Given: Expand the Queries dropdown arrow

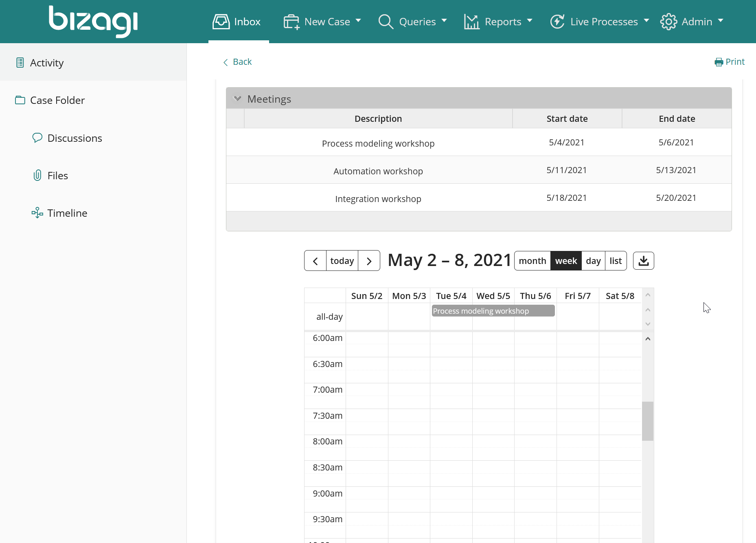Looking at the screenshot, I should click(x=444, y=20).
